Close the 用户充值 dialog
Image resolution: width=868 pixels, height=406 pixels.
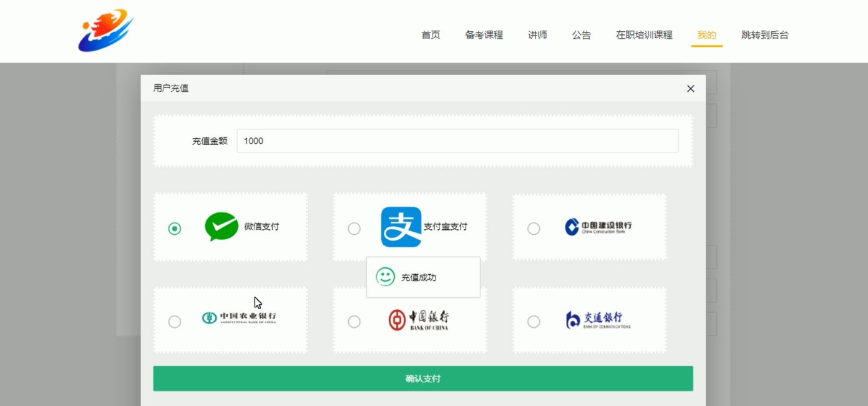(690, 89)
